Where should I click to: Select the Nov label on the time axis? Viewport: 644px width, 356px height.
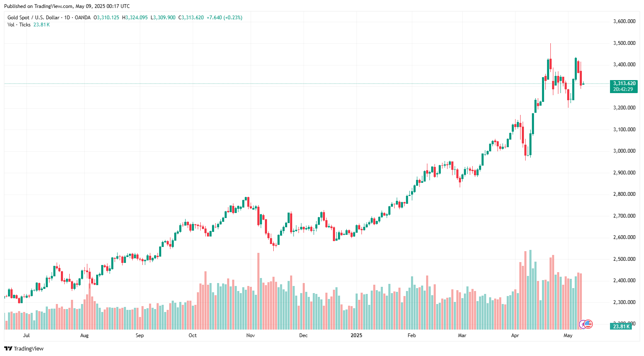251,335
